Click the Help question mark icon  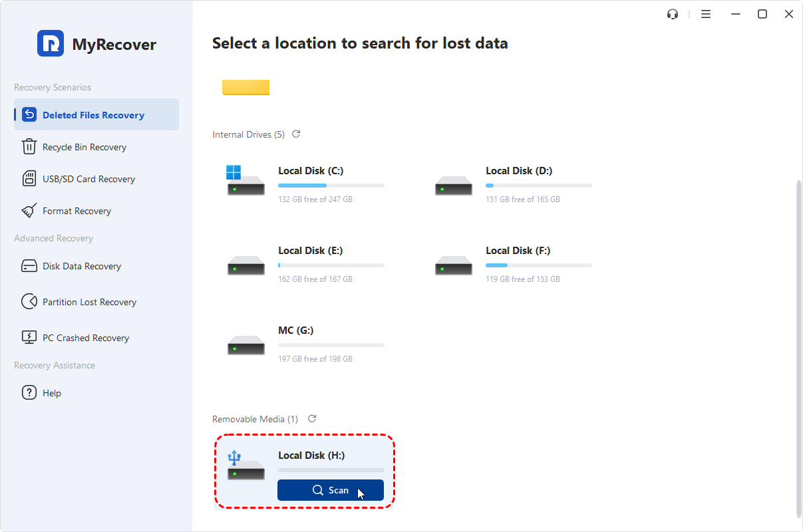(x=29, y=392)
